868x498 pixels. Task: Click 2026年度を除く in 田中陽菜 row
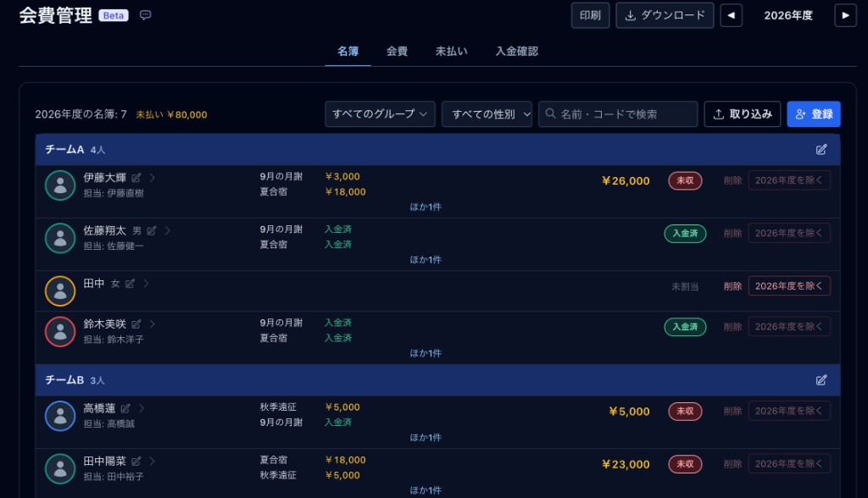pyautogui.click(x=789, y=463)
